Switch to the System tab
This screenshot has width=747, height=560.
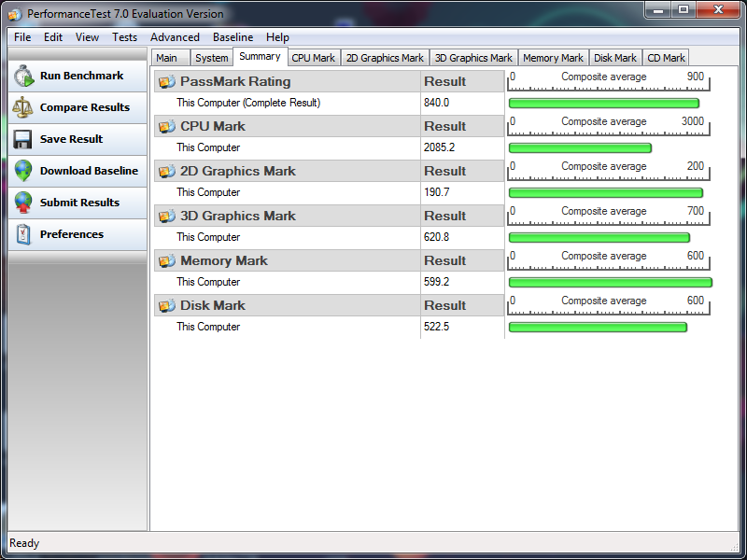(212, 58)
